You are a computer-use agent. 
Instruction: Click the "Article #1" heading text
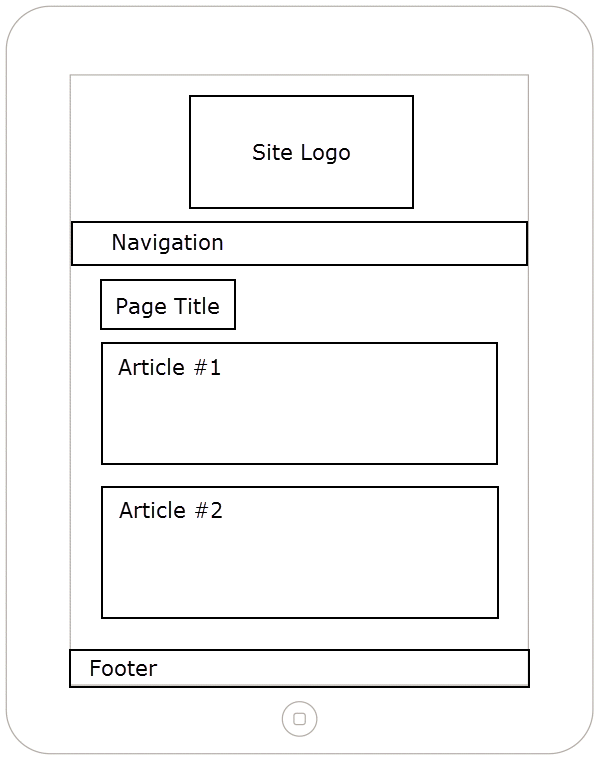click(169, 367)
